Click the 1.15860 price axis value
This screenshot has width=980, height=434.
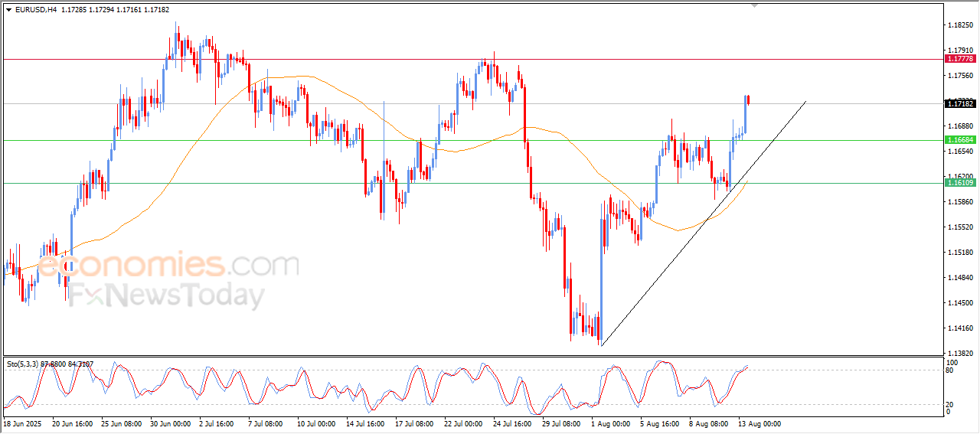pos(960,202)
